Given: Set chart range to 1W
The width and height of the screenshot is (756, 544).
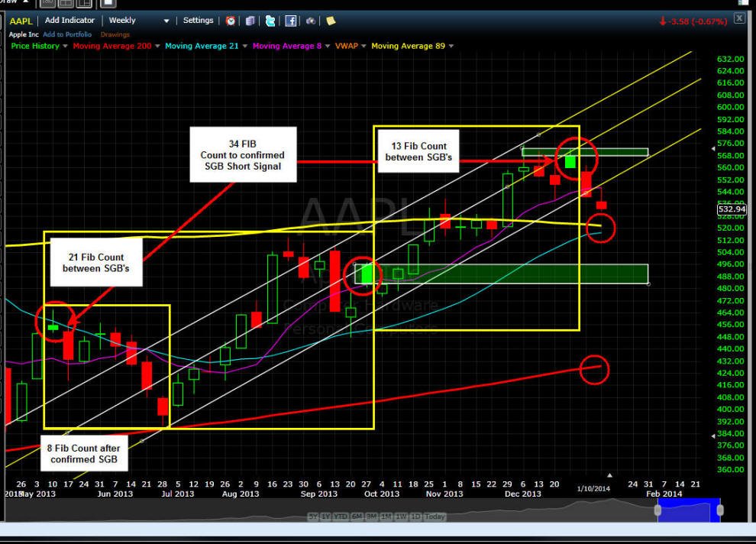Looking at the screenshot, I should [401, 516].
